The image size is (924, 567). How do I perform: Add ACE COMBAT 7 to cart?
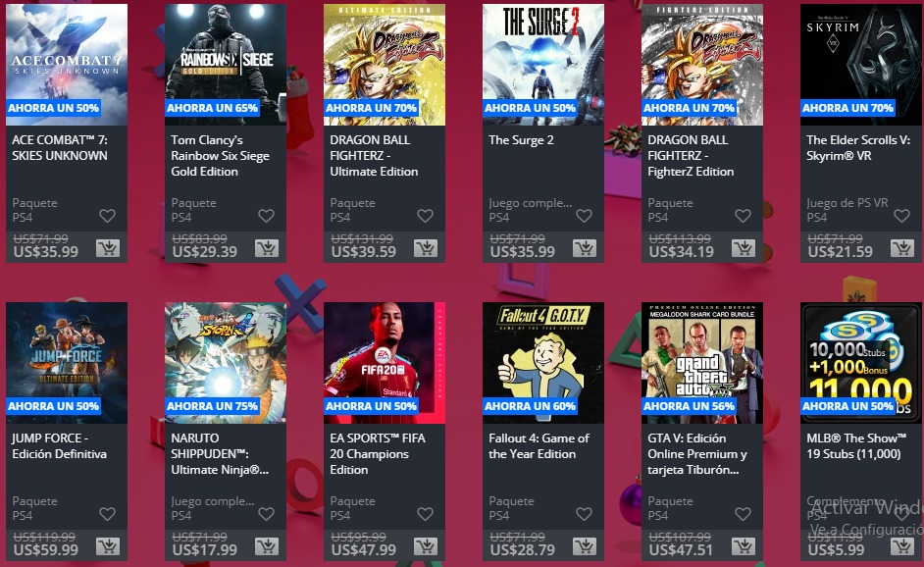pyautogui.click(x=108, y=248)
